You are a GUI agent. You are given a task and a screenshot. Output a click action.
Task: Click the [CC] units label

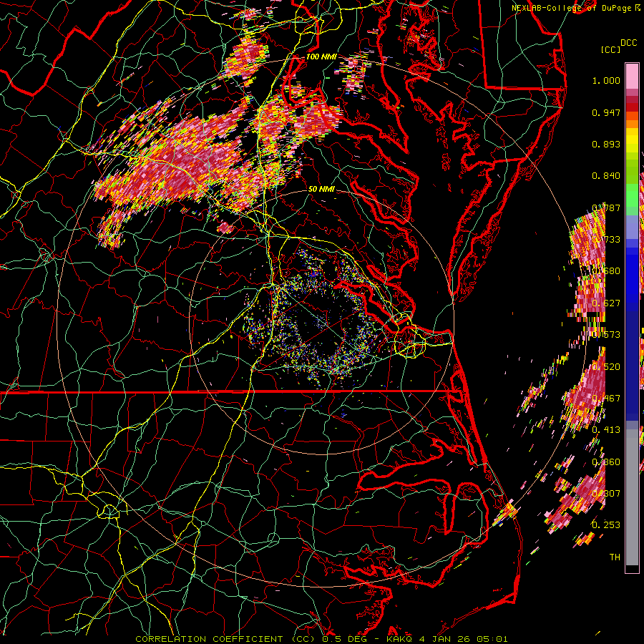[610, 49]
